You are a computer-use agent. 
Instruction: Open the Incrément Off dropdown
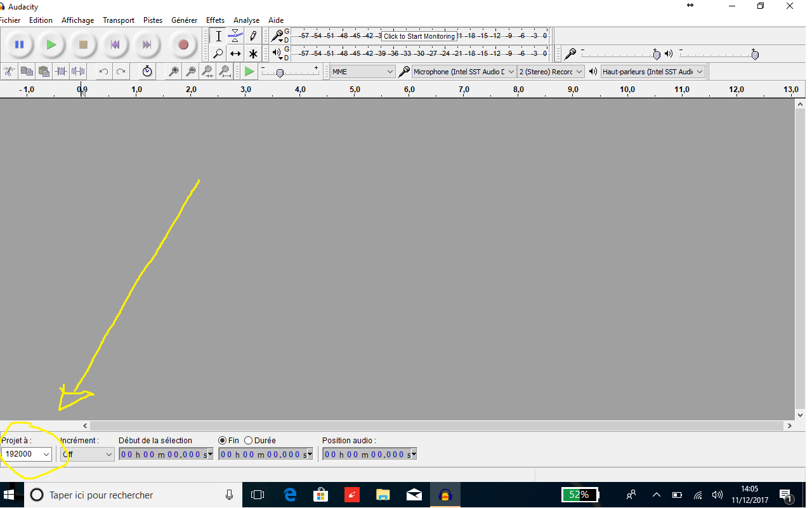(88, 454)
